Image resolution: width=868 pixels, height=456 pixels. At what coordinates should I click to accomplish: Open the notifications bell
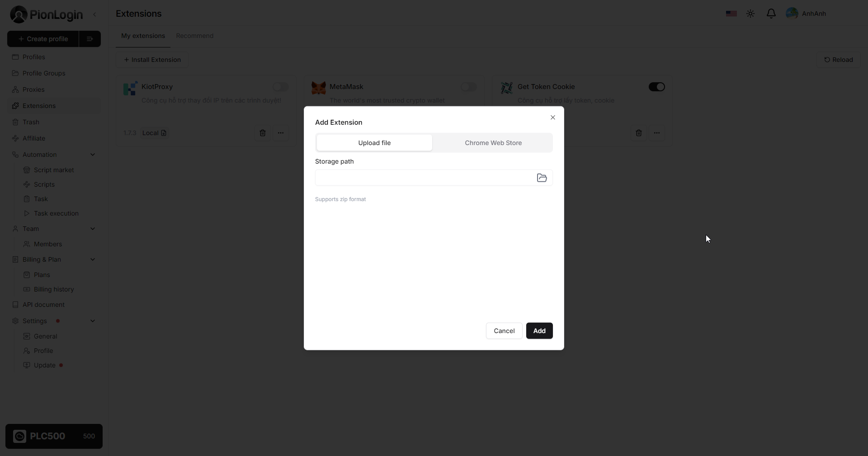click(x=771, y=14)
